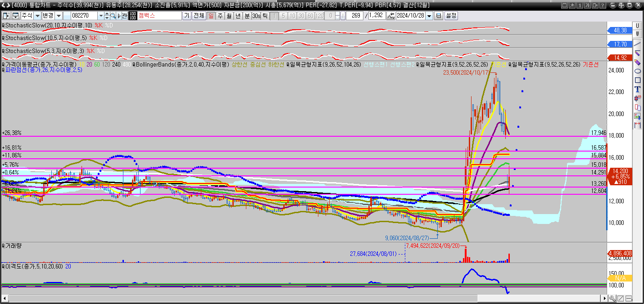Select the 1 interval button
The image size is (644, 304).
[274, 16]
